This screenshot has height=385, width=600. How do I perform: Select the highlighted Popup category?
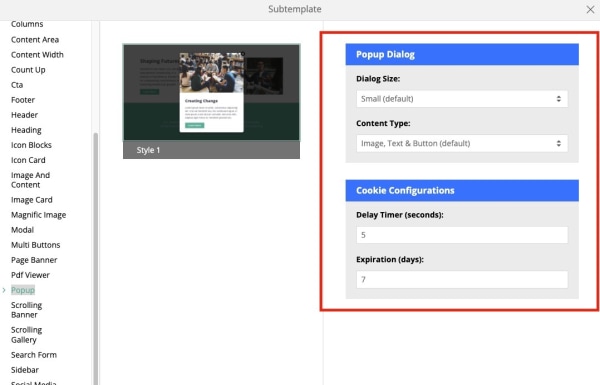coord(23,290)
